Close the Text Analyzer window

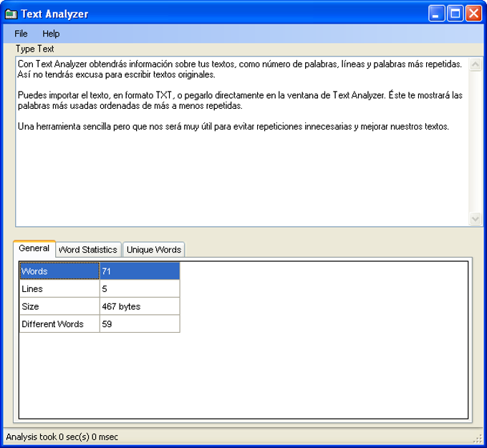[x=473, y=14]
